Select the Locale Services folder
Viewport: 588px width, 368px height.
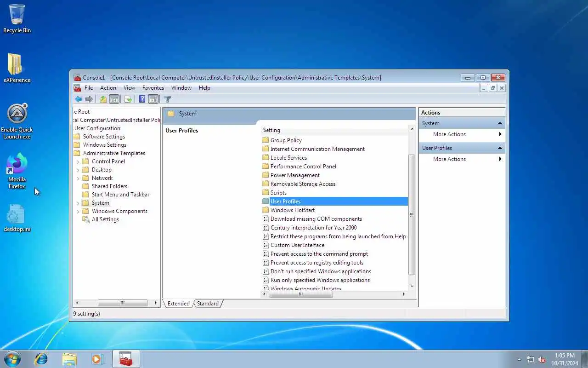[x=288, y=158]
